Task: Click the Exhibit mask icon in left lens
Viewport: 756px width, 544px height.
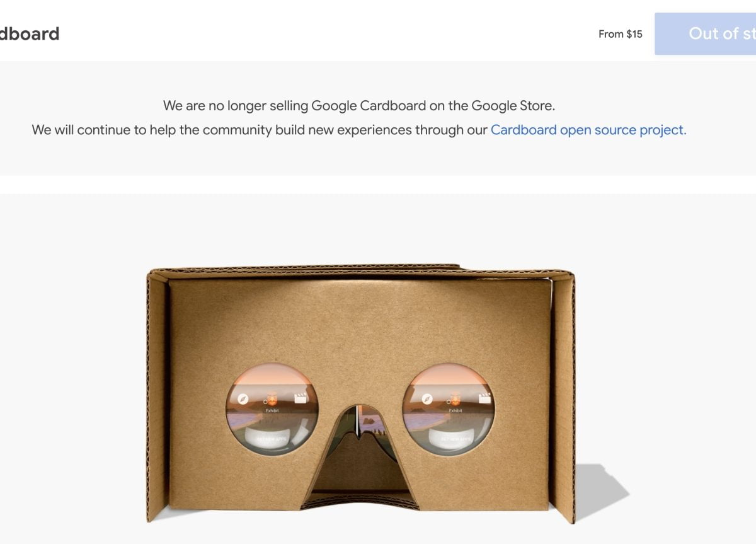Action: pos(273,399)
